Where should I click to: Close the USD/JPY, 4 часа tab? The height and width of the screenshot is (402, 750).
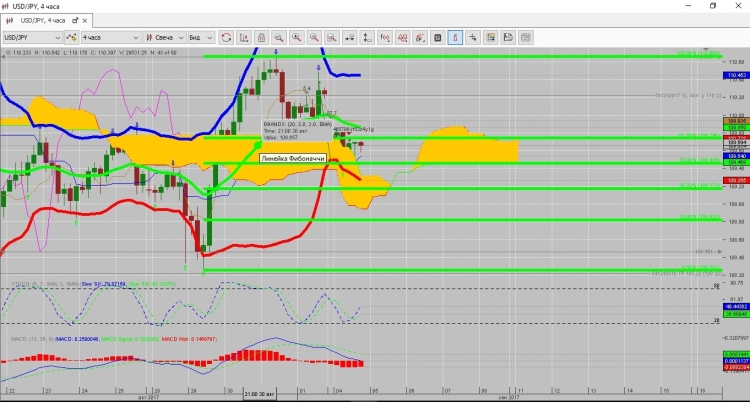coord(86,21)
